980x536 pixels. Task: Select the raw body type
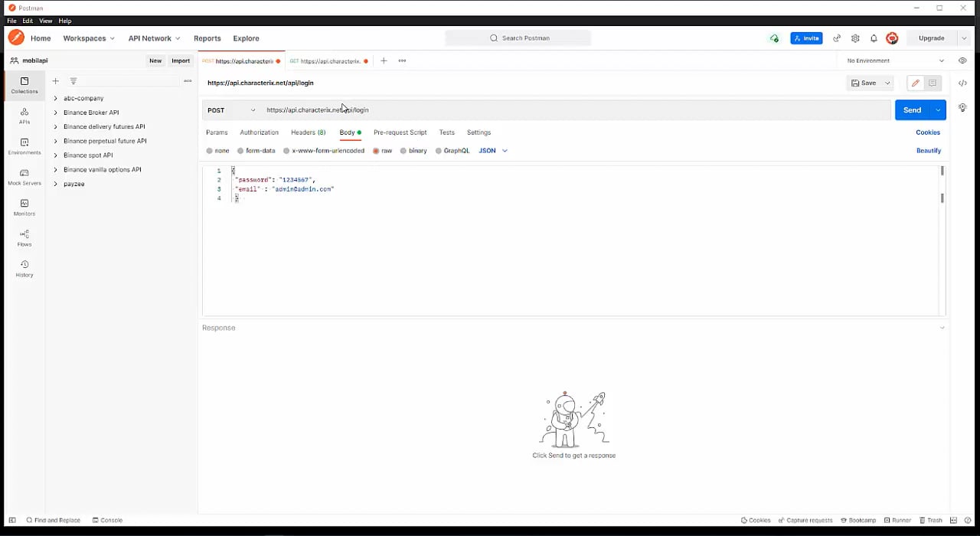[382, 151]
